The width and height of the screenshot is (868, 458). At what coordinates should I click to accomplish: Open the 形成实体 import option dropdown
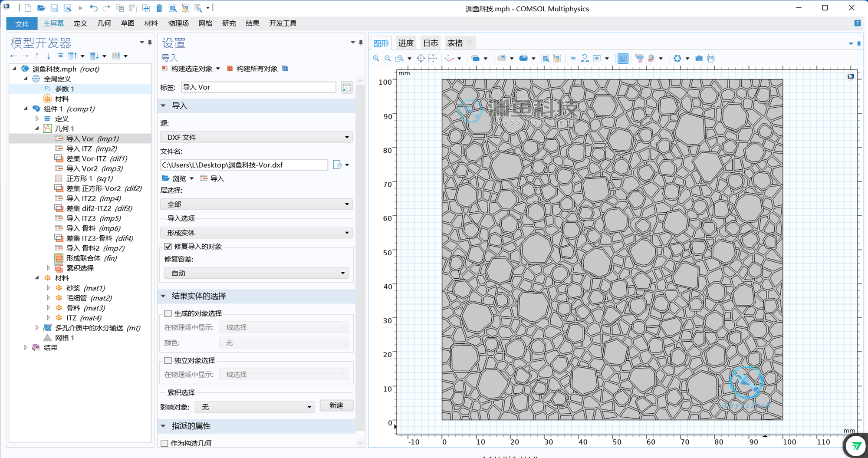(256, 233)
